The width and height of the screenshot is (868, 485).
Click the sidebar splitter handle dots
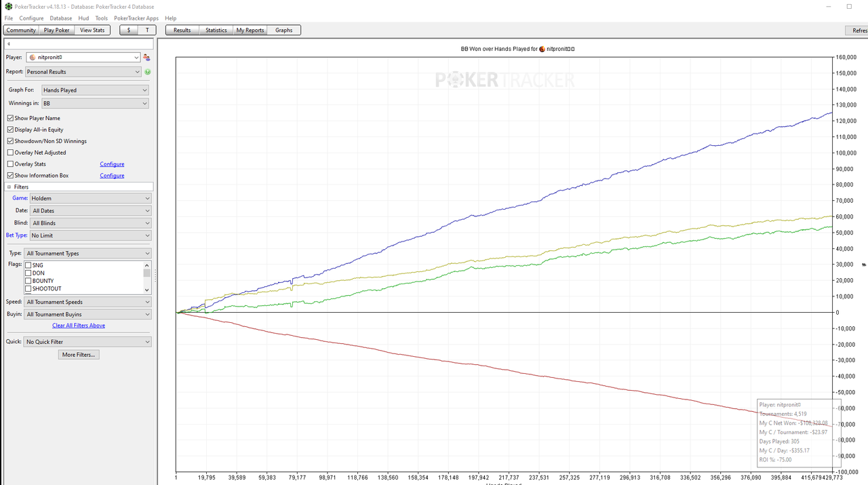click(x=155, y=276)
